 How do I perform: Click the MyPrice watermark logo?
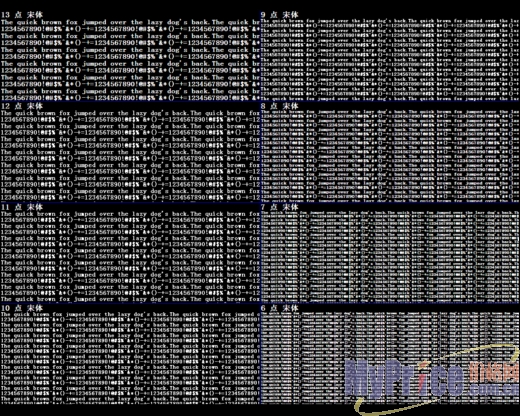pos(405,378)
